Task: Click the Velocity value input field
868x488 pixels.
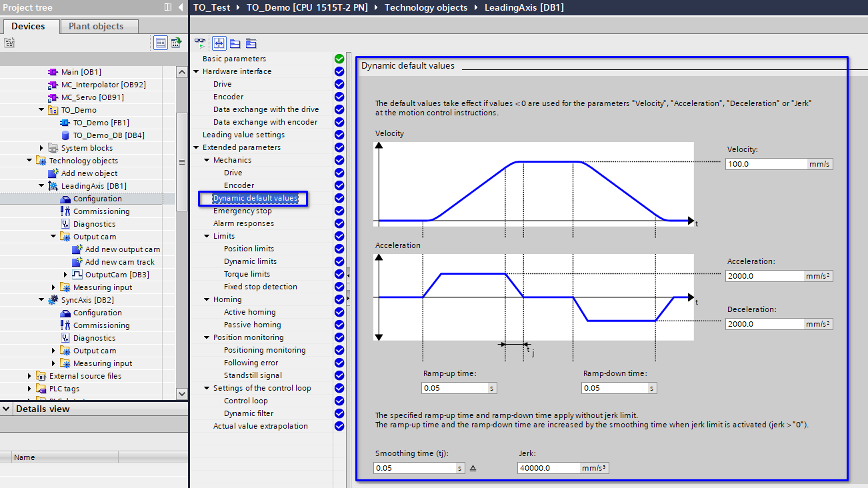Action: (x=767, y=164)
